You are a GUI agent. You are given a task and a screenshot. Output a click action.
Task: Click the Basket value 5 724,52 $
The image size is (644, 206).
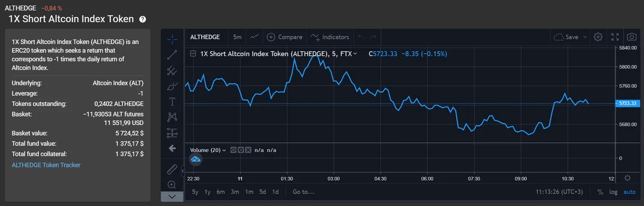129,133
